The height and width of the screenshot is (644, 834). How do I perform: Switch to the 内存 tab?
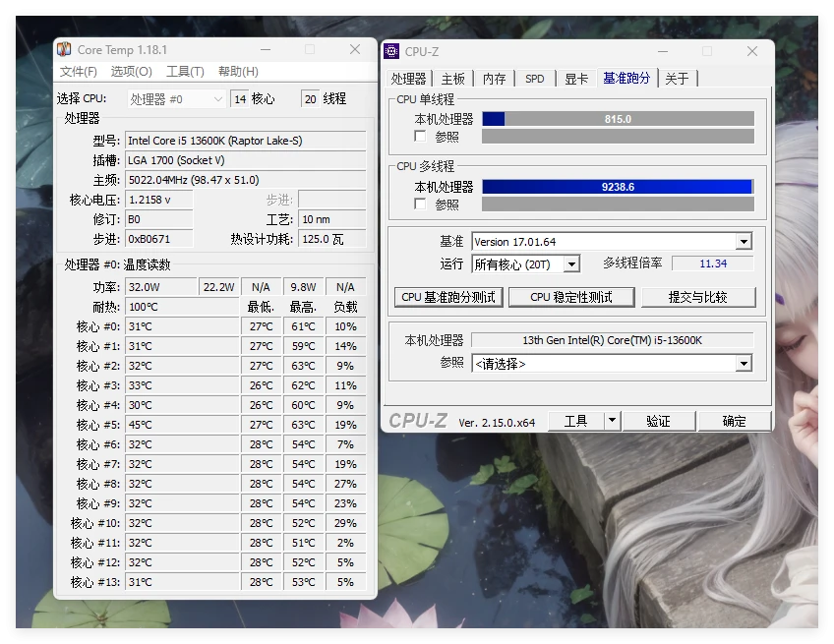(x=494, y=79)
